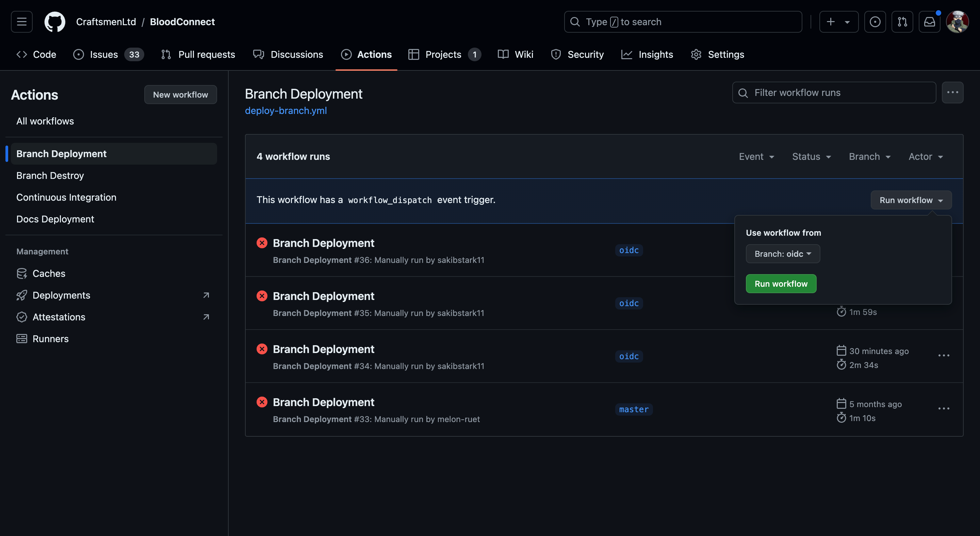
Task: Open Caches in the Management section
Action: [x=114, y=273]
